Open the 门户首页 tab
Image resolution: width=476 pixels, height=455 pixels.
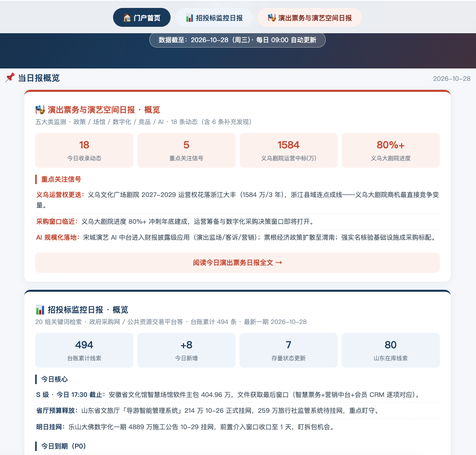141,18
